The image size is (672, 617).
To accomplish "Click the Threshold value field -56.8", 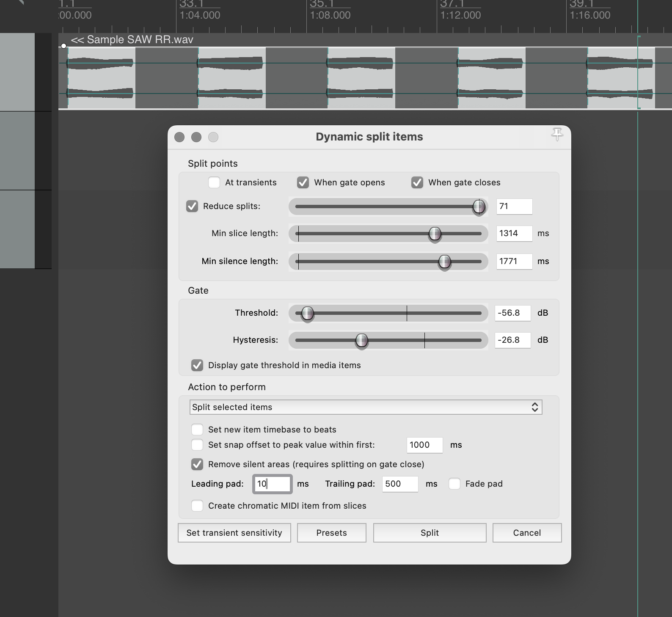I will click(513, 313).
